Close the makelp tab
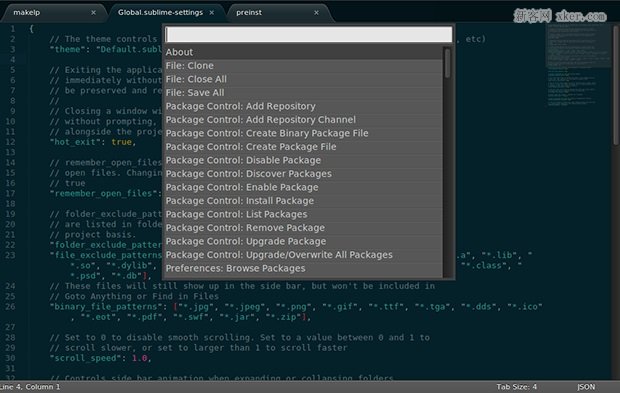 tap(93, 13)
